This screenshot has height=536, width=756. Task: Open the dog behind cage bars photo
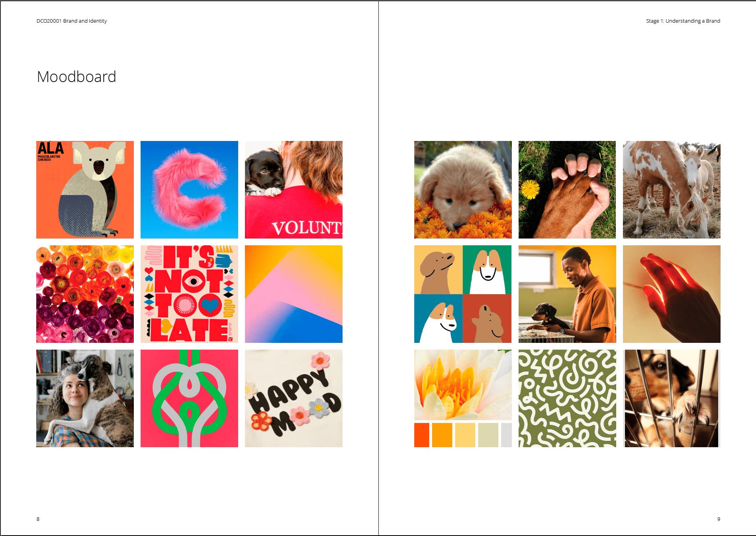[672, 398]
